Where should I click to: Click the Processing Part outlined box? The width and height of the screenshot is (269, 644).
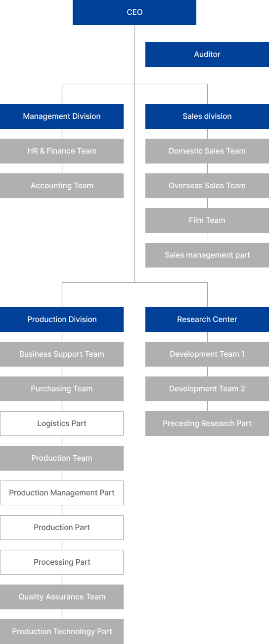[62, 562]
